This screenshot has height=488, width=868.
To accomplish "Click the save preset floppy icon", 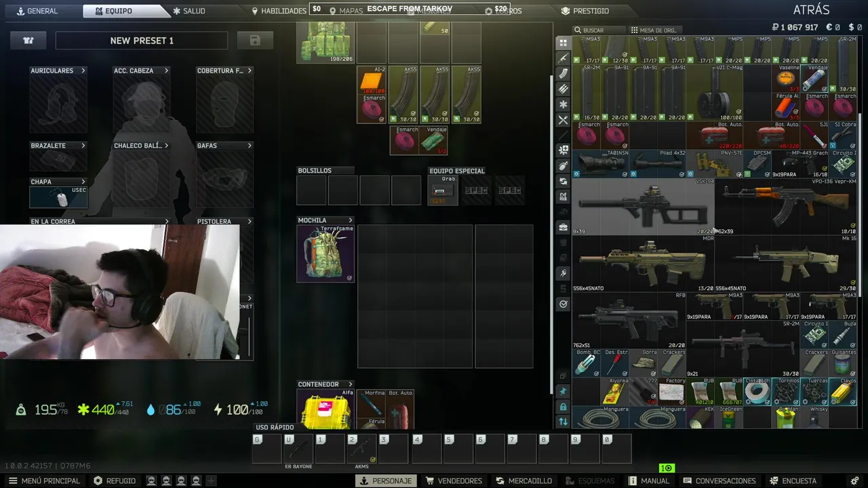I will coord(255,41).
